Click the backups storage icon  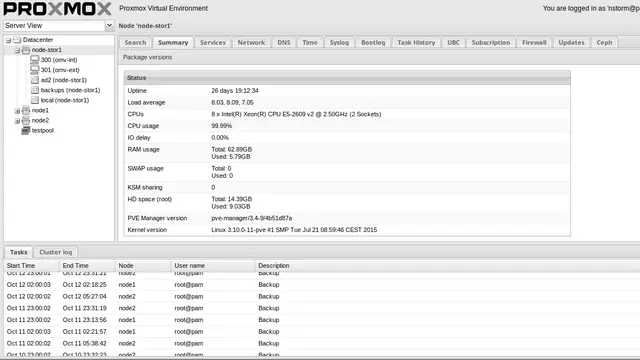35,90
